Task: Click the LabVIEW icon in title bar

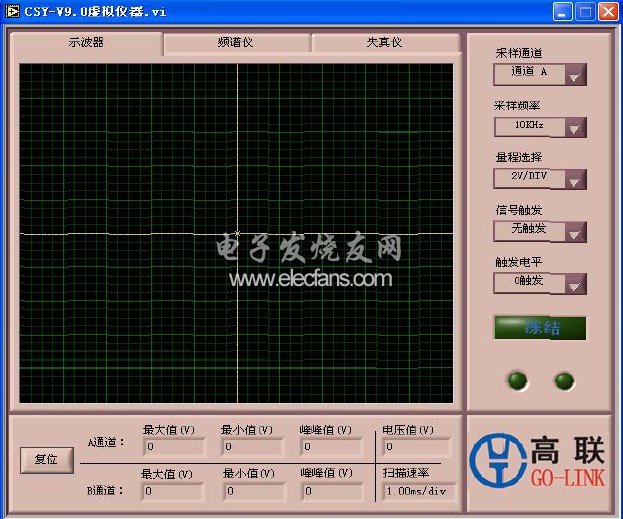Action: coord(12,11)
